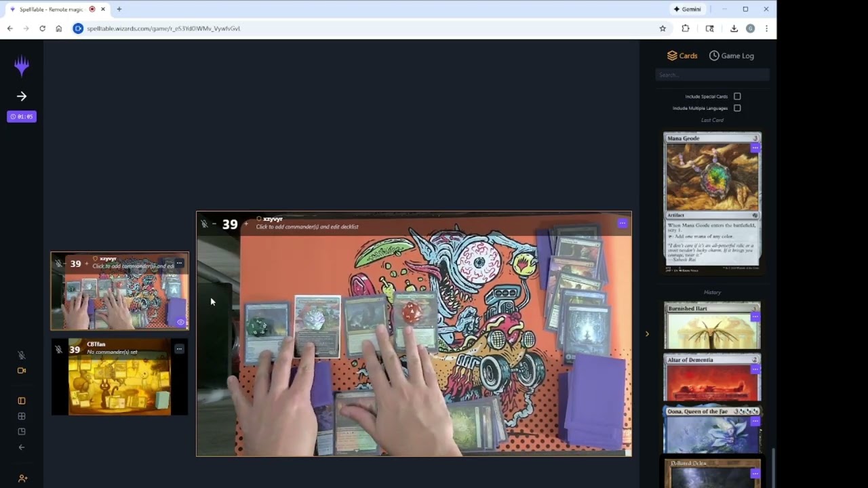Open the Cards tab

pyautogui.click(x=682, y=56)
